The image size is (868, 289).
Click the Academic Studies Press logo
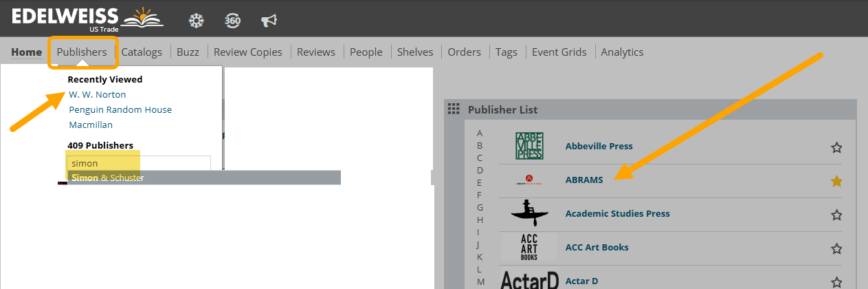[x=529, y=213]
